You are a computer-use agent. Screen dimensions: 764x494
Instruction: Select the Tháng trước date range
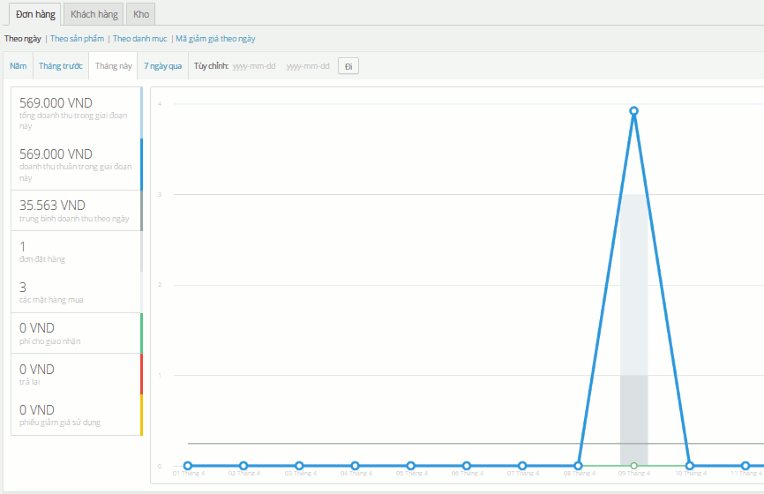tap(60, 66)
